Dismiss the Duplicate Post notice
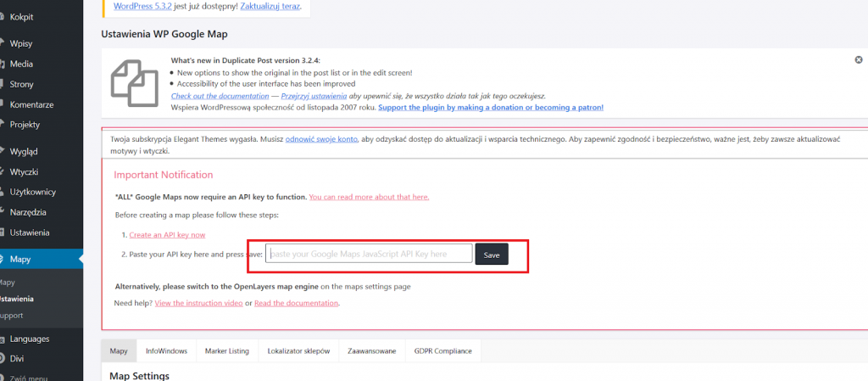Image resolution: width=868 pixels, height=381 pixels. (859, 59)
